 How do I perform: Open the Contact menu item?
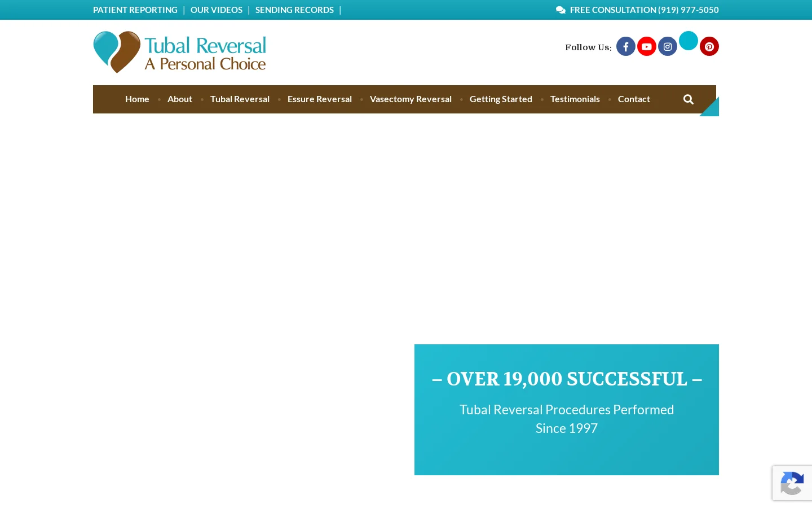[x=634, y=99]
